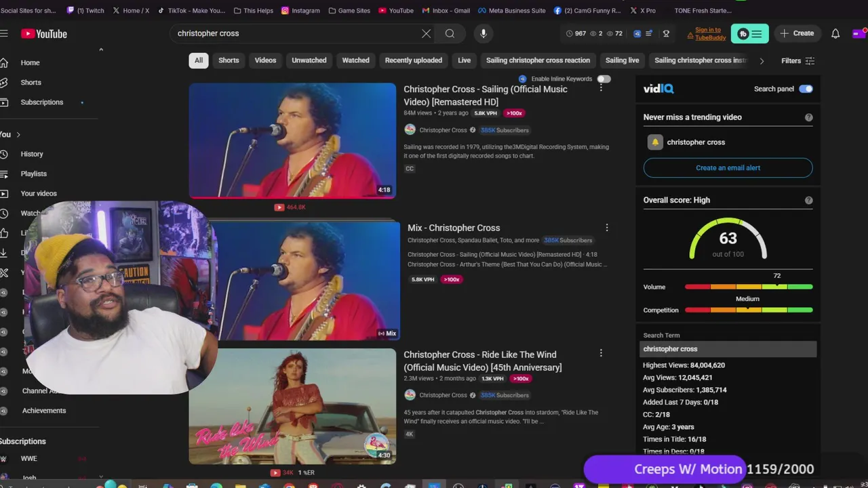Click the search magnifier button
Image resolution: width=868 pixels, height=488 pixels.
(x=450, y=33)
